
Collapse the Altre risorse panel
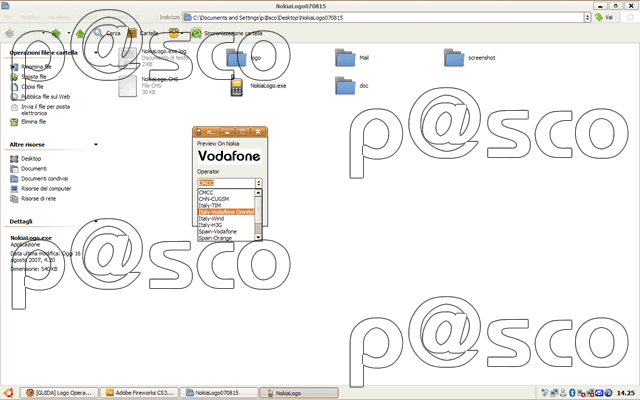(x=96, y=144)
